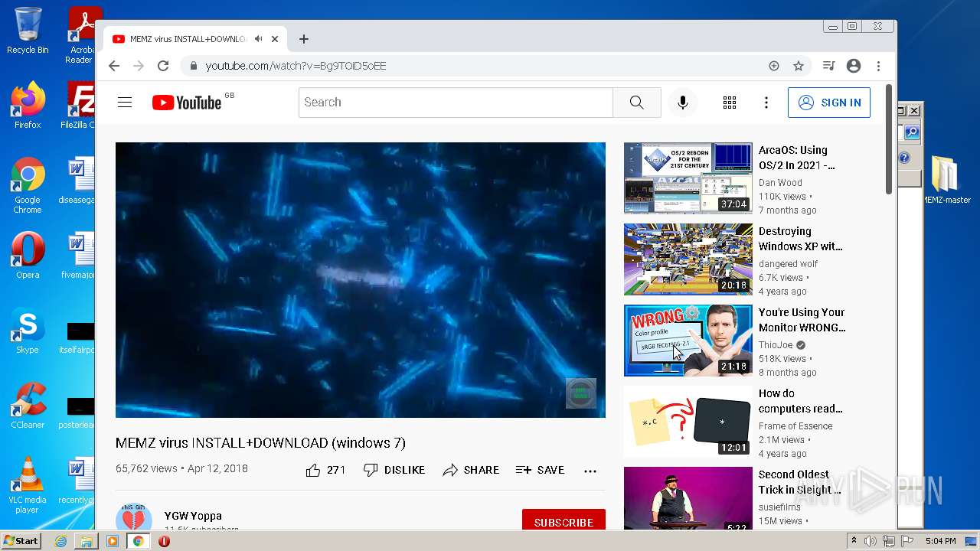The image size is (980, 551).
Task: Open Chrome media controls icon
Action: [x=828, y=66]
